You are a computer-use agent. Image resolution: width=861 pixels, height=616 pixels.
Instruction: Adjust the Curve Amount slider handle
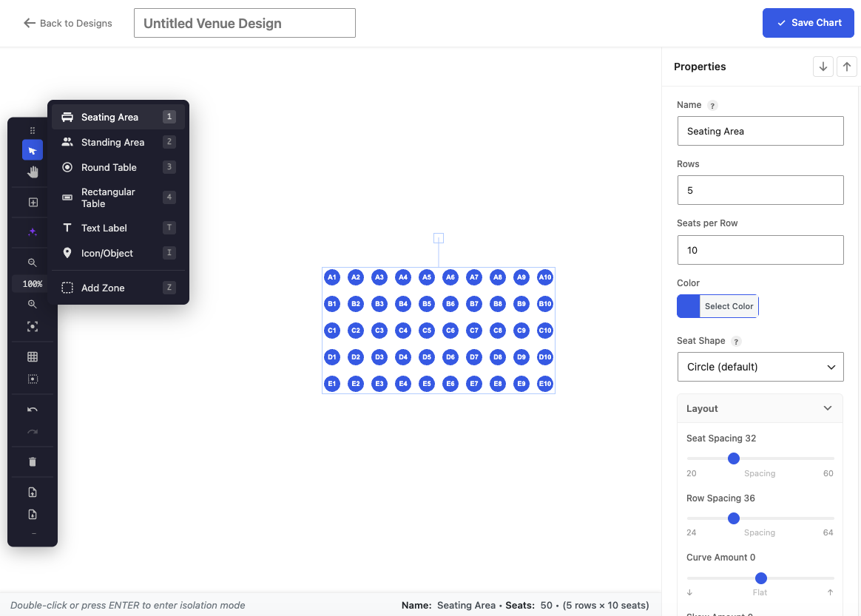coord(760,578)
